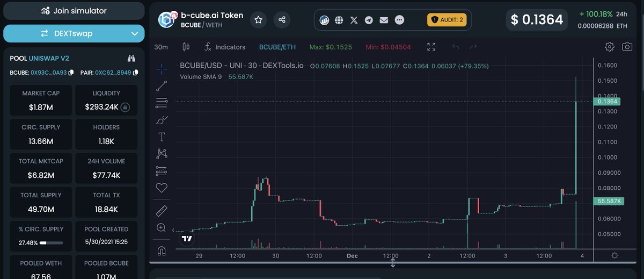Open the TradingView logo link
Screen dimensions: 644x279
(187, 238)
